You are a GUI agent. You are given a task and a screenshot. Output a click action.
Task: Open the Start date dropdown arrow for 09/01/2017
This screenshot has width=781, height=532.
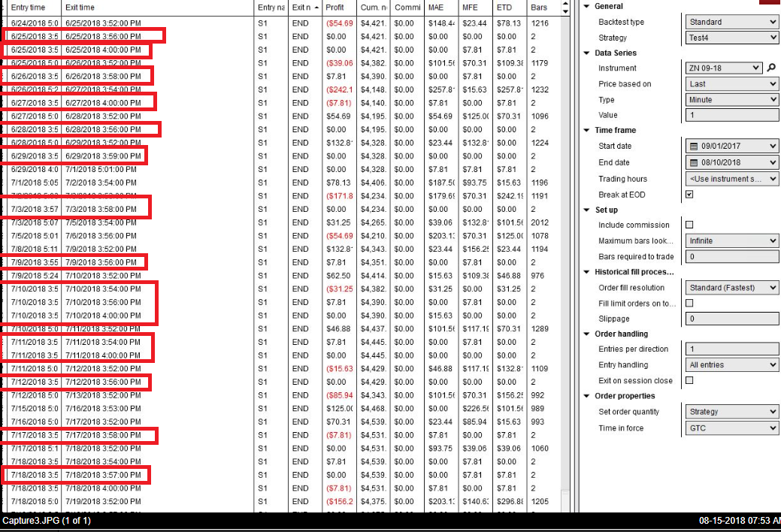point(773,146)
